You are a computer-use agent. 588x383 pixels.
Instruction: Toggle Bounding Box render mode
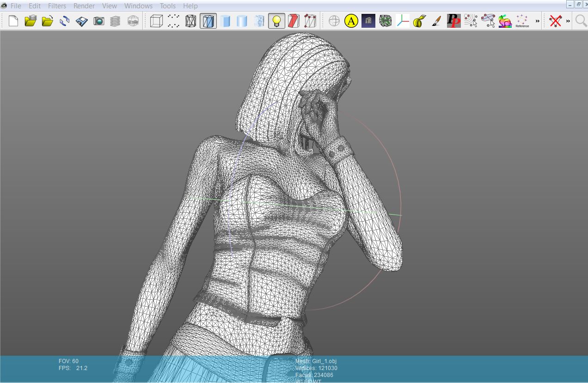click(157, 21)
